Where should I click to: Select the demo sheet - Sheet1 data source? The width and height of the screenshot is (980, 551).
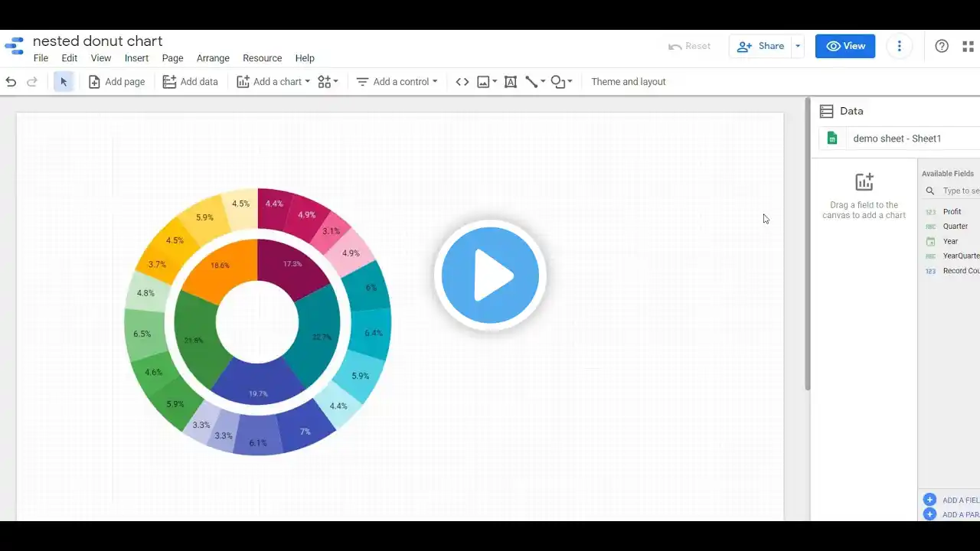(x=899, y=139)
